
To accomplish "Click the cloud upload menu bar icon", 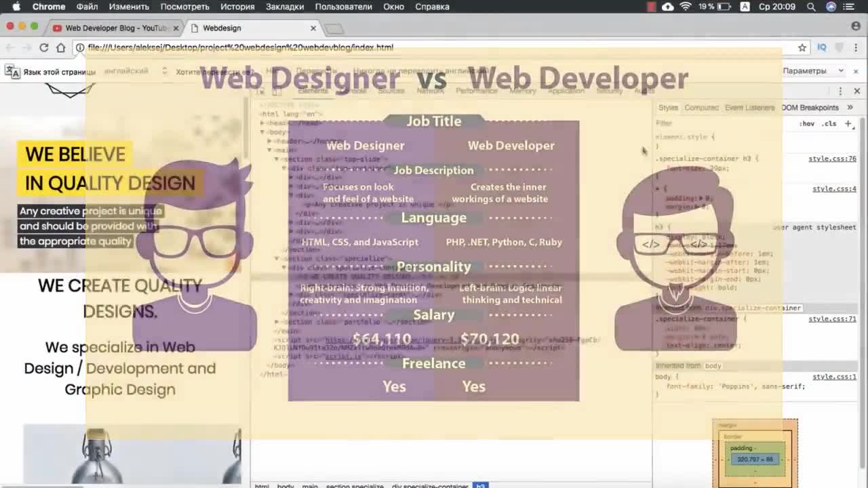I will pyautogui.click(x=668, y=7).
